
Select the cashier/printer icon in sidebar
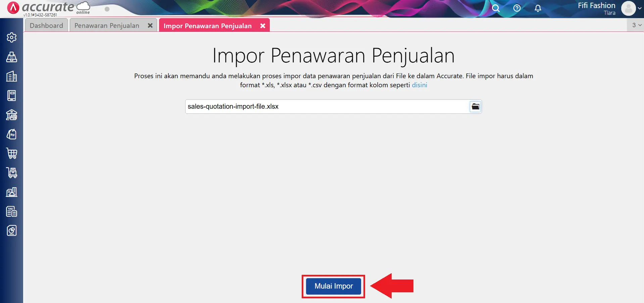coord(12,57)
